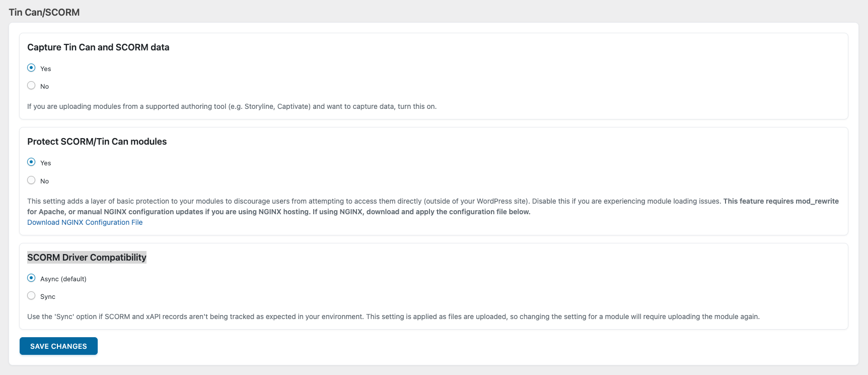Select the Async (default) radio button
Screen dimensions: 868x375
(x=31, y=278)
